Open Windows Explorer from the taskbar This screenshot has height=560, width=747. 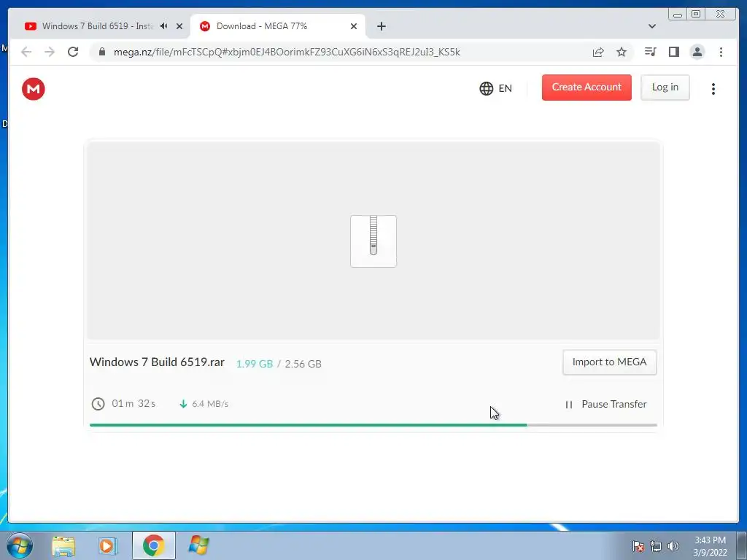63,546
